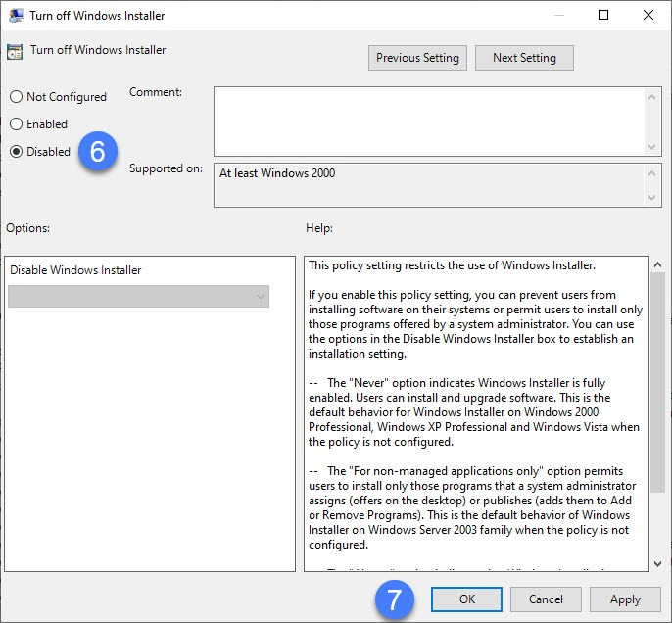672x623 pixels.
Task: Maximize the Turn off Windows Installer window
Action: (603, 15)
